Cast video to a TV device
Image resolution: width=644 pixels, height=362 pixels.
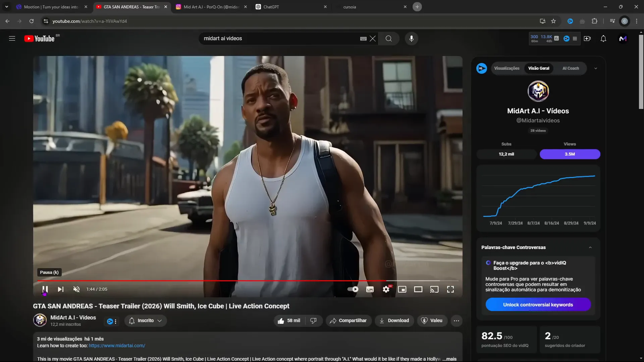pos(434,289)
